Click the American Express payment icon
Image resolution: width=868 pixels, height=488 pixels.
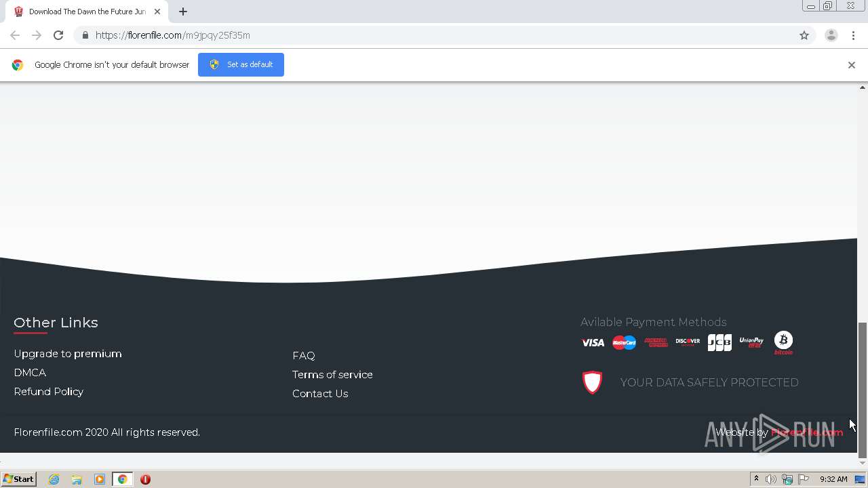[x=656, y=343]
